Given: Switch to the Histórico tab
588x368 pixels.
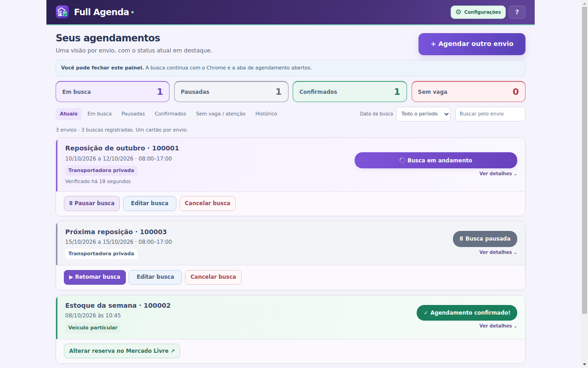Looking at the screenshot, I should pyautogui.click(x=266, y=114).
